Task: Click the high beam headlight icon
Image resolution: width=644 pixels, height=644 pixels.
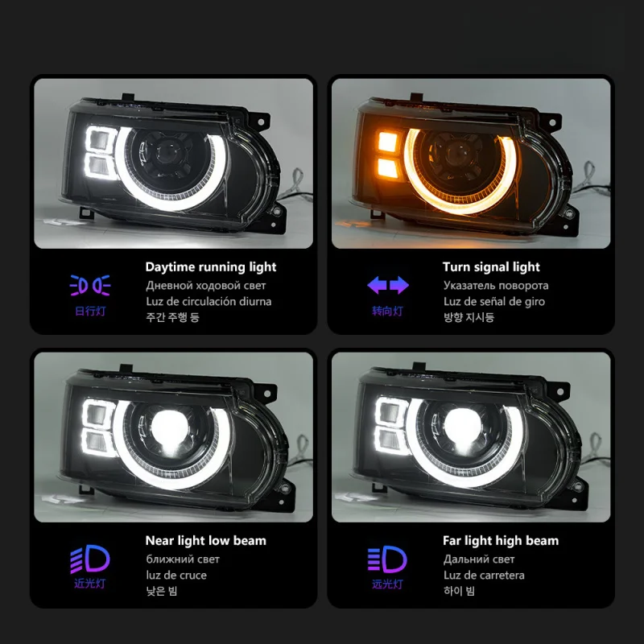Action: tap(387, 559)
